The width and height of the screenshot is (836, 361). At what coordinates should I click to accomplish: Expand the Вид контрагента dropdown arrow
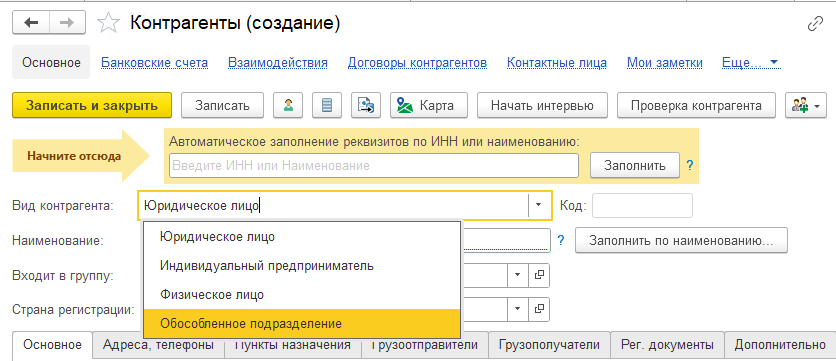538,204
